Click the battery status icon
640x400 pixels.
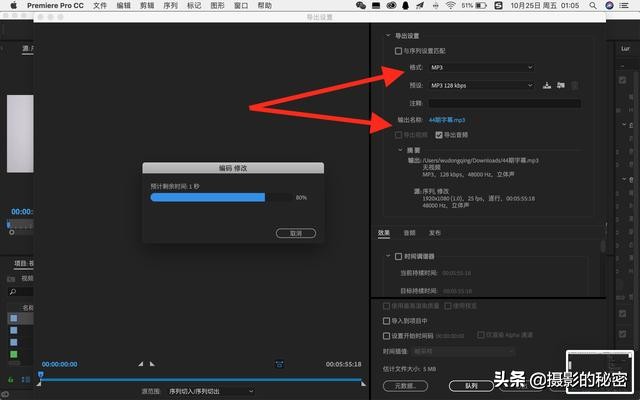pyautogui.click(x=481, y=5)
